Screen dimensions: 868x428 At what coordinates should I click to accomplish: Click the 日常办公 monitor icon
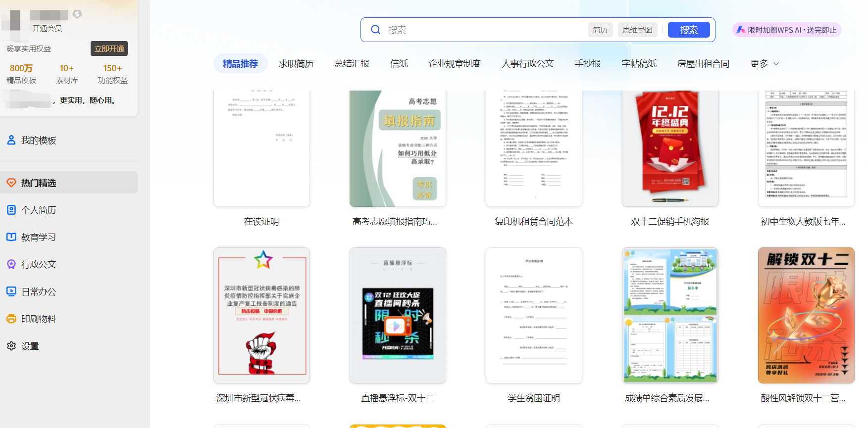[x=11, y=291]
